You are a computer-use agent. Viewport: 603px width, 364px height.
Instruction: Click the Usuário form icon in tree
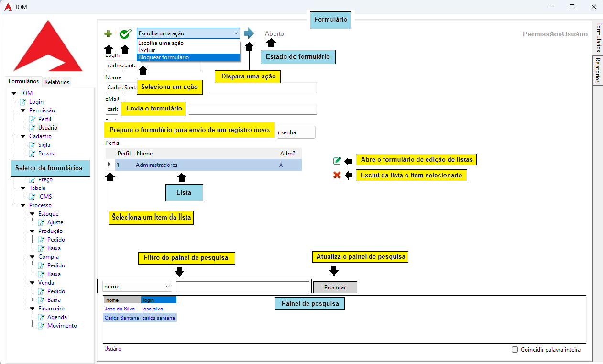pyautogui.click(x=33, y=128)
